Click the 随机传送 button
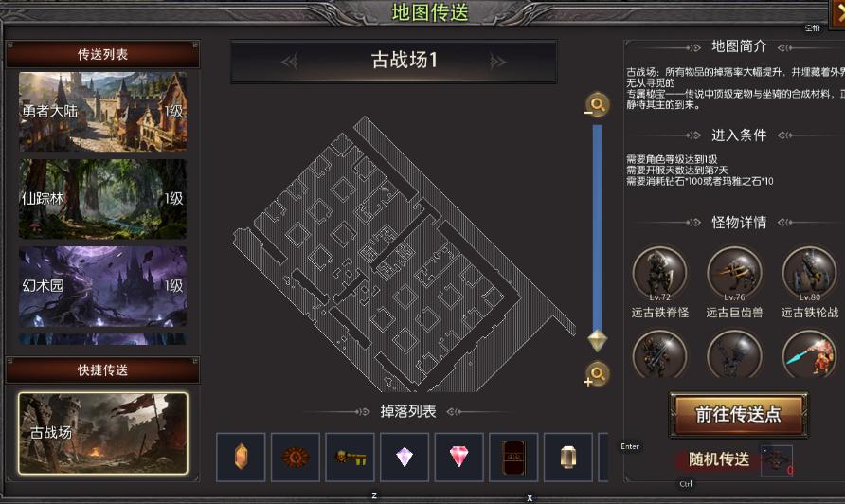This screenshot has height=504, width=845. click(x=718, y=459)
